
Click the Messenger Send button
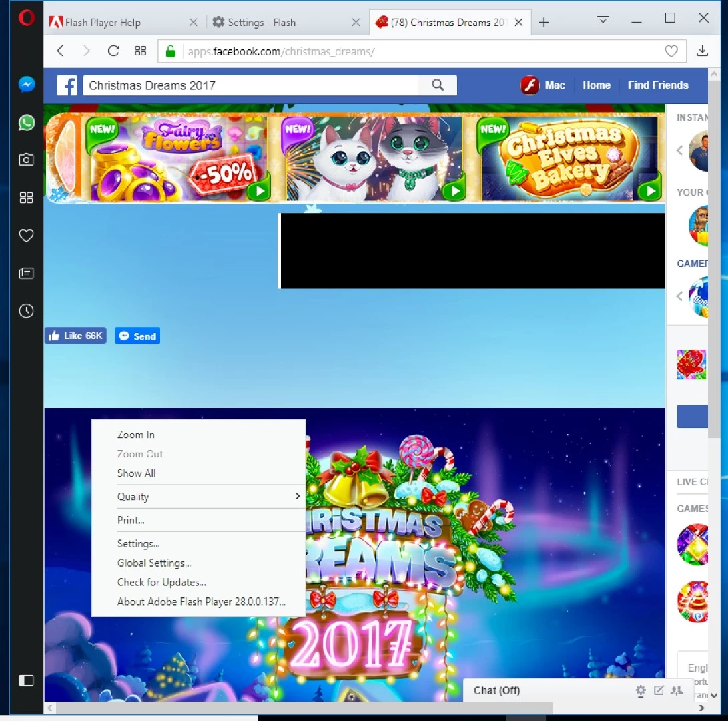[x=137, y=336]
